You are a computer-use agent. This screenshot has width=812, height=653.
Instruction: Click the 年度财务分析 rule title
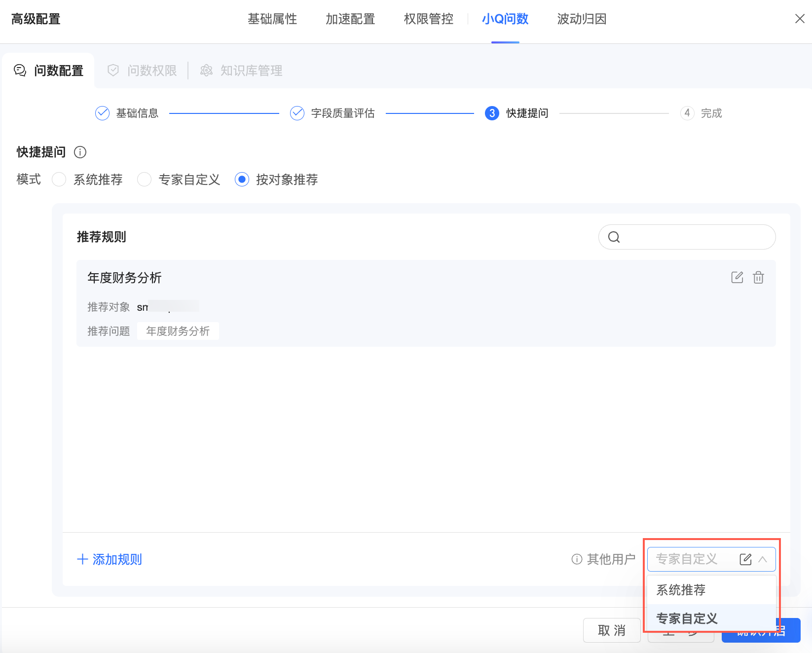[x=125, y=278]
